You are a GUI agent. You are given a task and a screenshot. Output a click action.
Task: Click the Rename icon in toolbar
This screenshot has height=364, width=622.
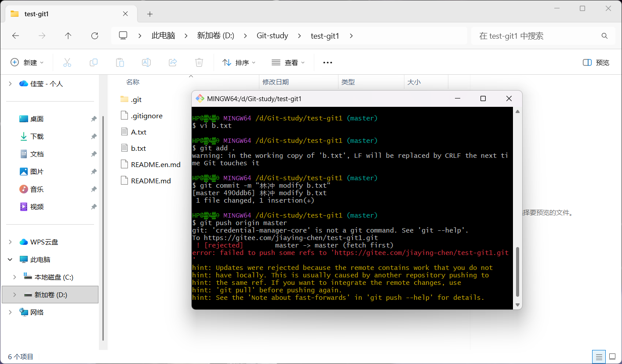[146, 62]
